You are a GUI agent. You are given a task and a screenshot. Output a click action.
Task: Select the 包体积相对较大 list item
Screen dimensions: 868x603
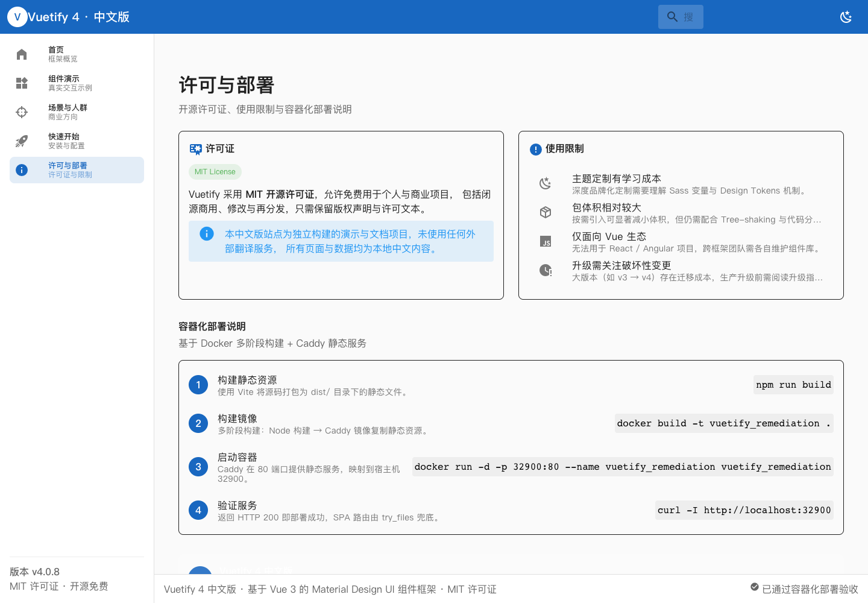point(681,213)
